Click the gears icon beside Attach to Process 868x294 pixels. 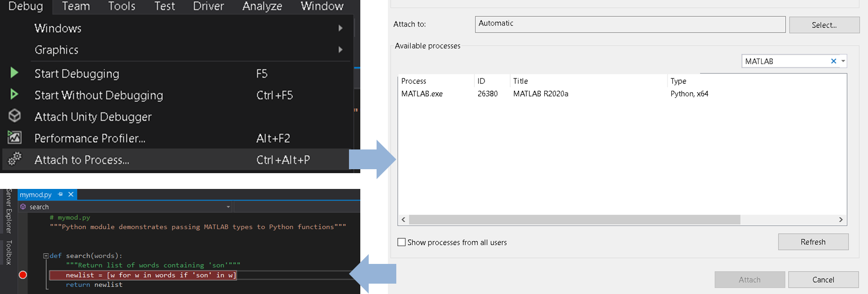[15, 159]
